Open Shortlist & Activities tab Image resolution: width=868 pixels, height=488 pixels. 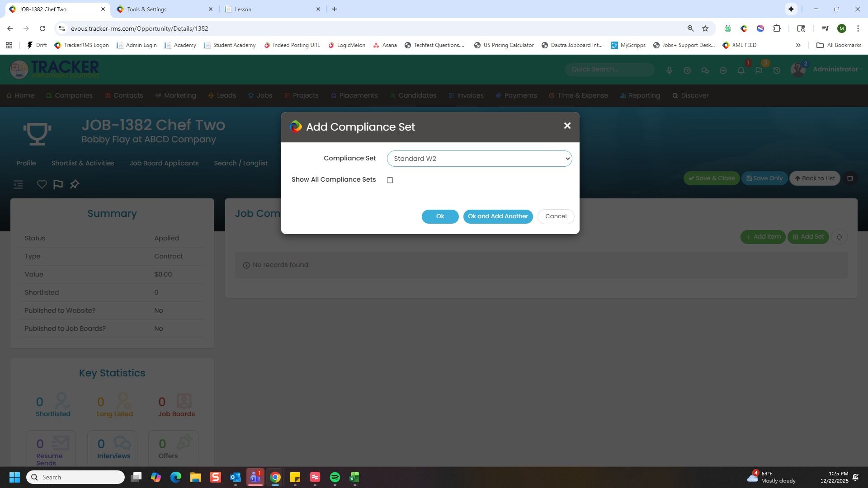click(82, 163)
